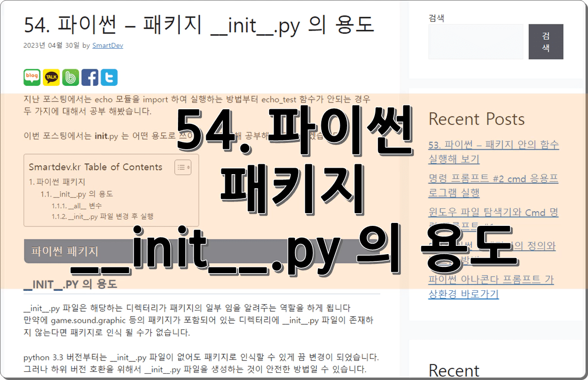
Task: Click inside the 검색 search input box
Action: click(475, 41)
